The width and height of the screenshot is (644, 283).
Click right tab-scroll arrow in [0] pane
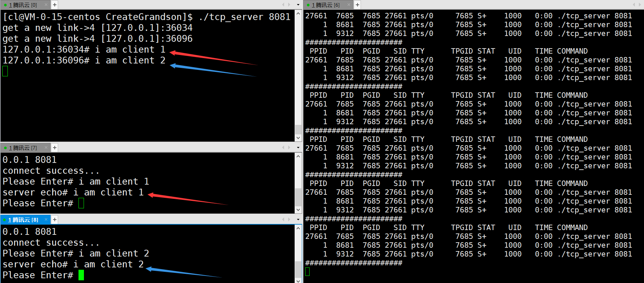click(x=289, y=5)
